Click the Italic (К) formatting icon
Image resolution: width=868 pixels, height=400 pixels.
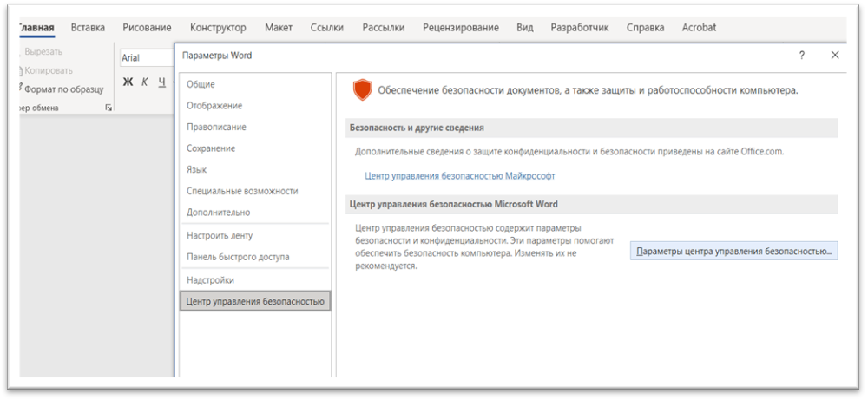[144, 82]
